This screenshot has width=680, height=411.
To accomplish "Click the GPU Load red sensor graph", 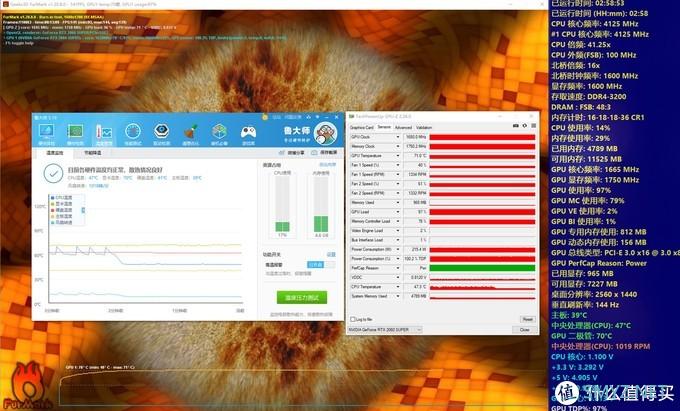I will (x=482, y=212).
